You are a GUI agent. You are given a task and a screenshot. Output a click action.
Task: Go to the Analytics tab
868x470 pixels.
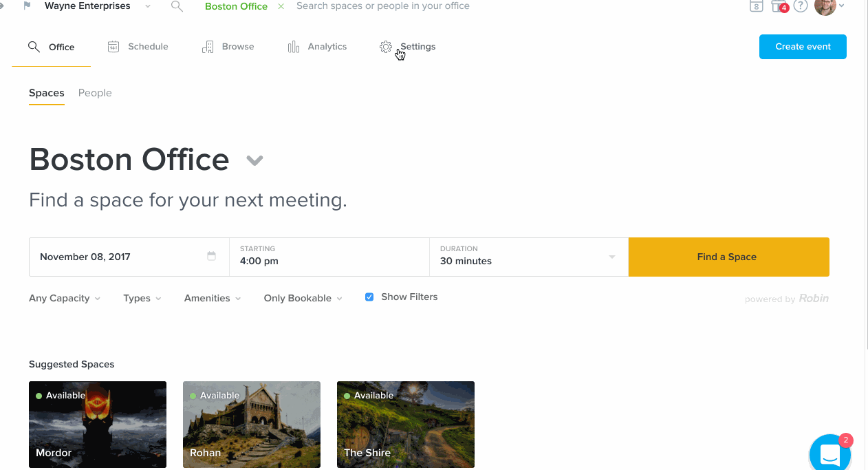click(317, 47)
